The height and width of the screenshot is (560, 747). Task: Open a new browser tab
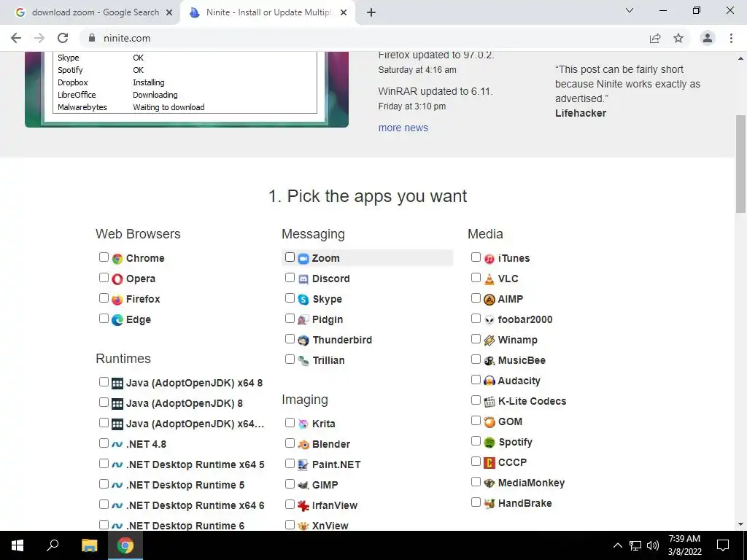pyautogui.click(x=371, y=12)
